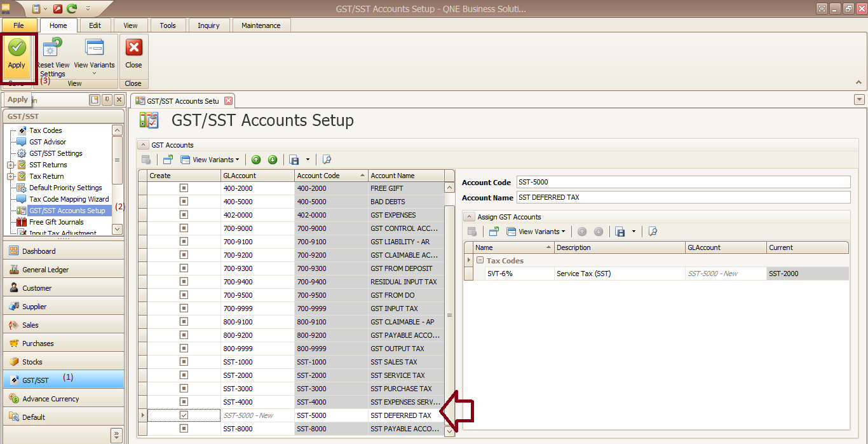Collapse the Assign GST Accounts group panel
This screenshot has width=868, height=444.
469,217
